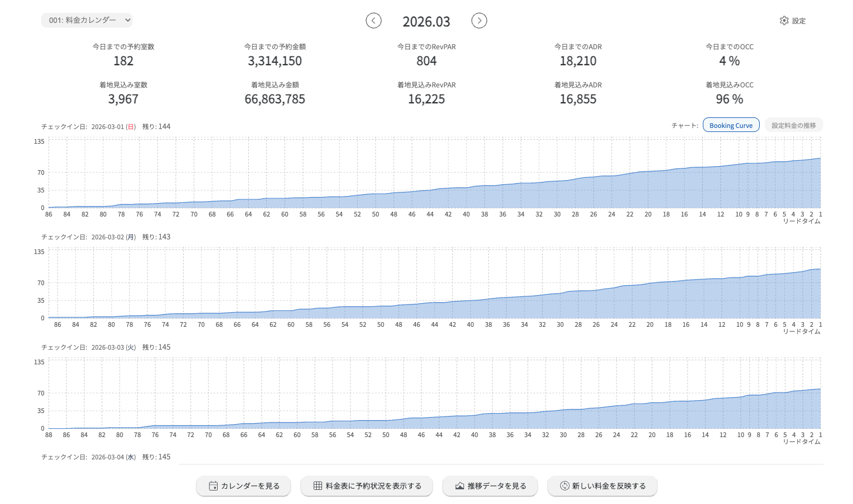Click lead time 50 on first chart

coord(375,215)
